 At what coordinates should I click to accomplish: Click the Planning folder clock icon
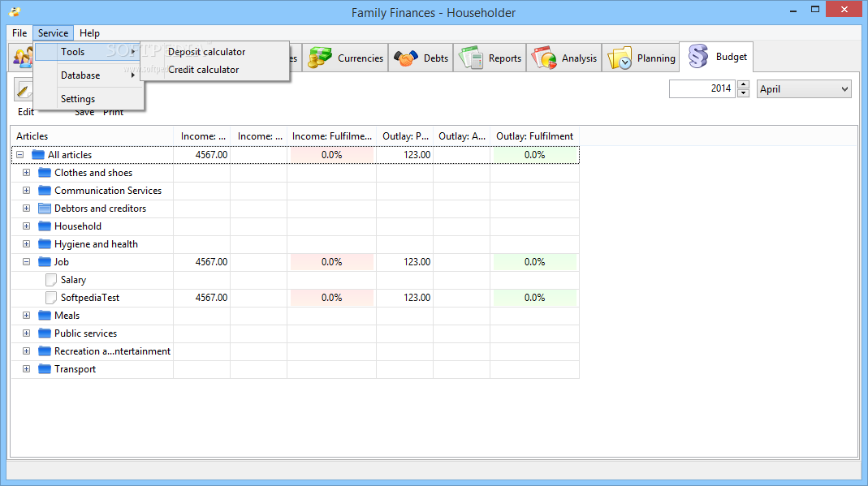pos(620,58)
